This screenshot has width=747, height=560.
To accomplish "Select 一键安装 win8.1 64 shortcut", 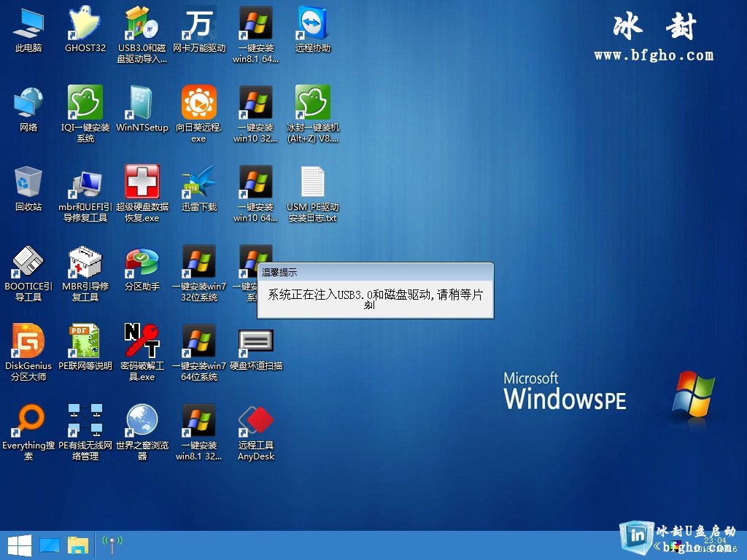I will coord(256,34).
